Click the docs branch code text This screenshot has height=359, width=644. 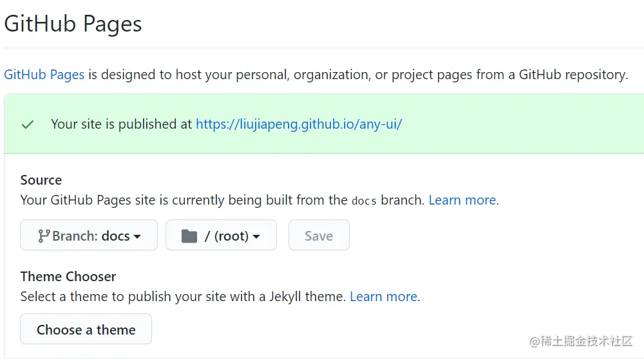364,201
